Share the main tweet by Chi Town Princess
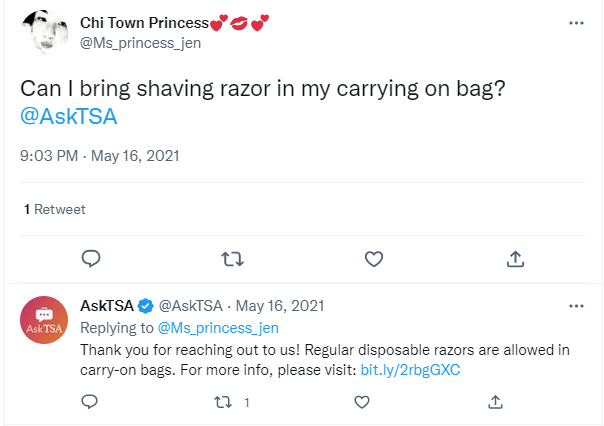The image size is (604, 426). (515, 259)
